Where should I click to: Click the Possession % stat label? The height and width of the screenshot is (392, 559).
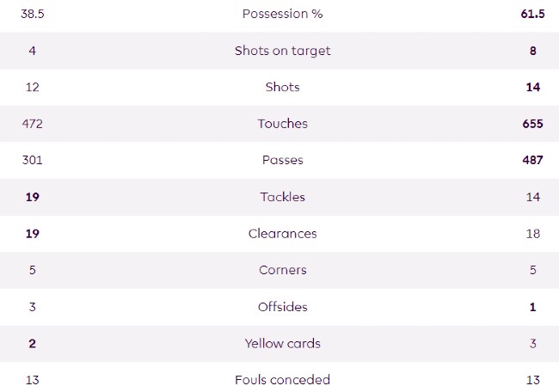pyautogui.click(x=282, y=14)
